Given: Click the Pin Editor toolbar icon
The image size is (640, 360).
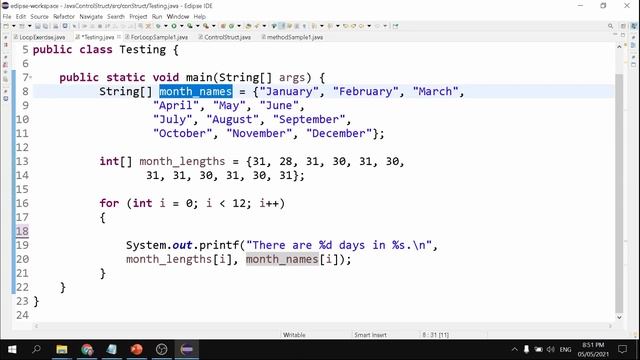Looking at the screenshot, I should click(x=396, y=26).
